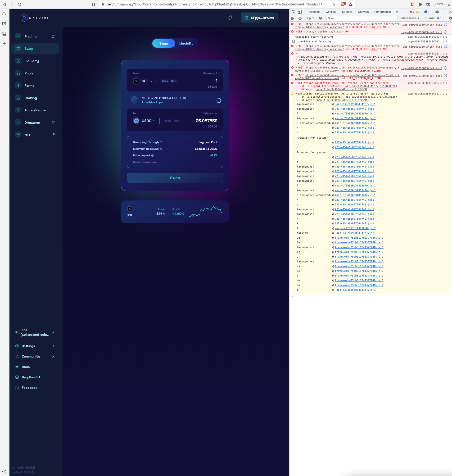The height and width of the screenshot is (476, 452).
Task: Click the Raydium logo
Action: (x=35, y=18)
